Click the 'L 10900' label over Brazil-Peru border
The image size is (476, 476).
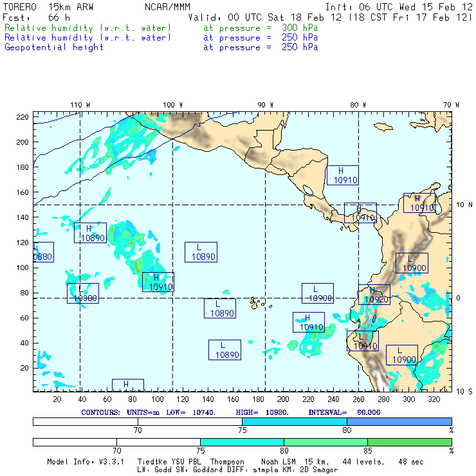pos(402,355)
